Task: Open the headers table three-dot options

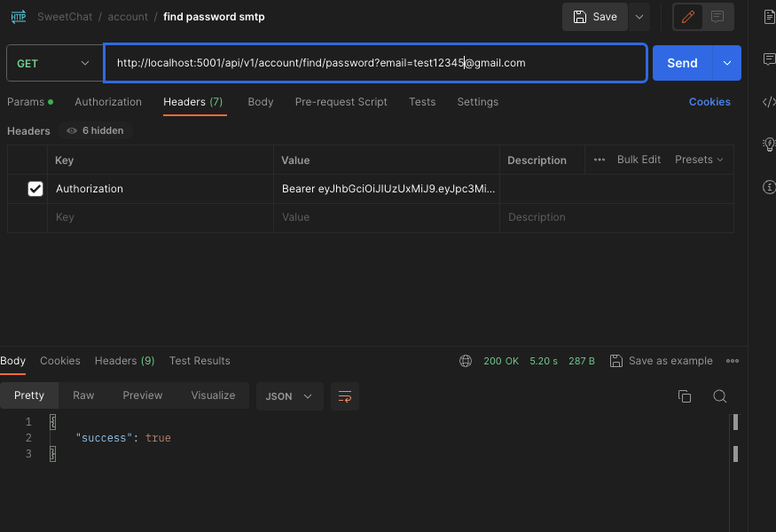Action: point(600,160)
